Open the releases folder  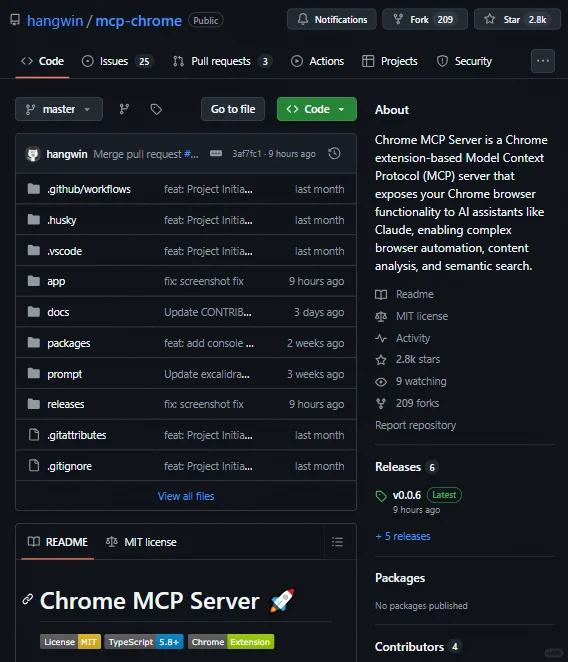coord(65,404)
